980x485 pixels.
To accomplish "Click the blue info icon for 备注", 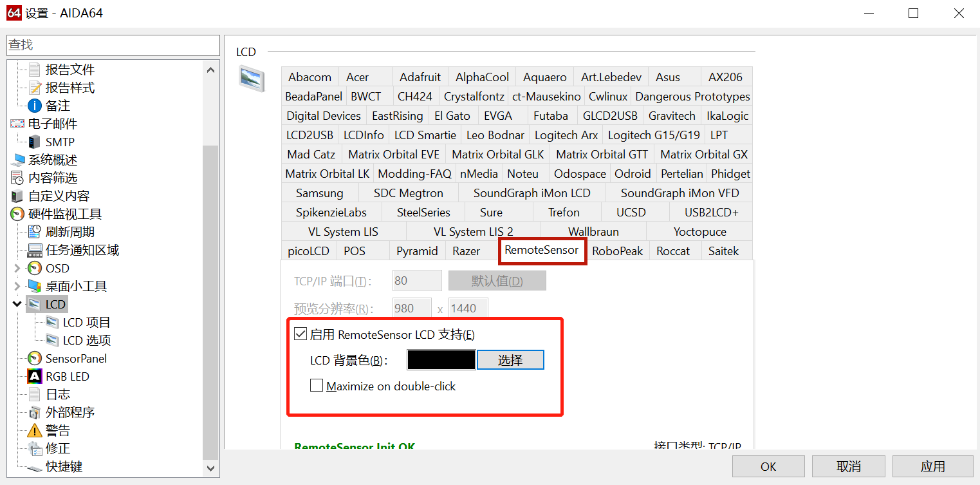I will pos(35,106).
